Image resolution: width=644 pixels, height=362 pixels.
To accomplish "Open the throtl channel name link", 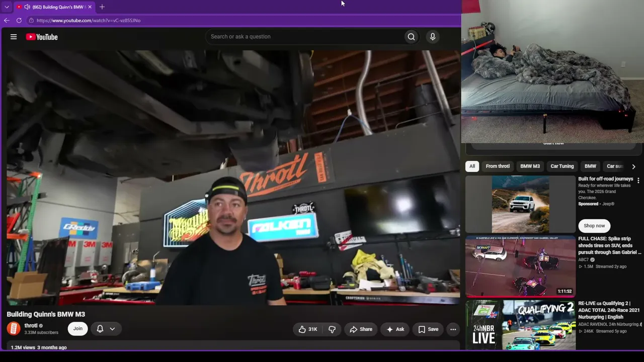I will coord(31,326).
